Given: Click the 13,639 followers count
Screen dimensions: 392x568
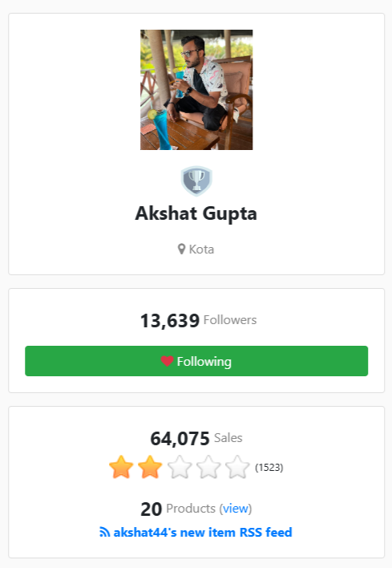Looking at the screenshot, I should [170, 321].
